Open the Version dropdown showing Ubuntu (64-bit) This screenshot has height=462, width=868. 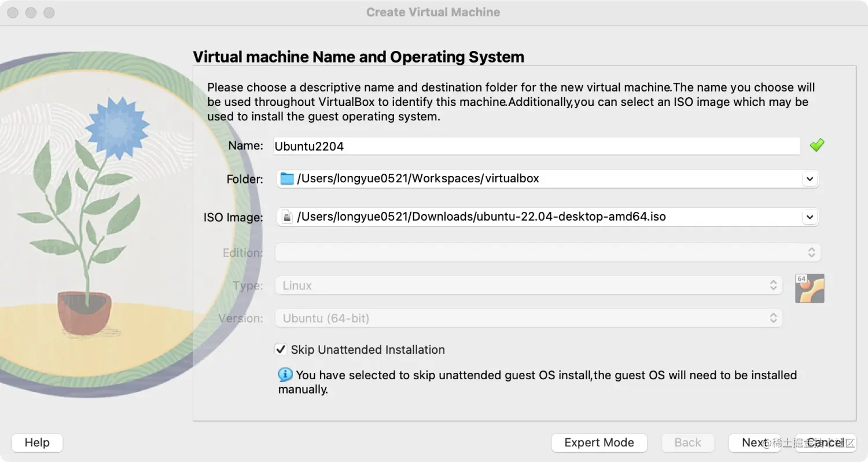(x=529, y=318)
